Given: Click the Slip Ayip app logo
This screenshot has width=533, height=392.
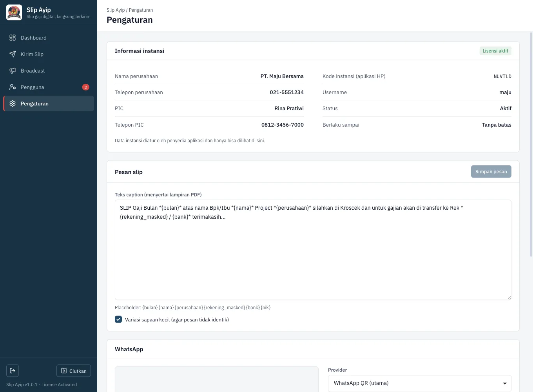Looking at the screenshot, I should [14, 13].
